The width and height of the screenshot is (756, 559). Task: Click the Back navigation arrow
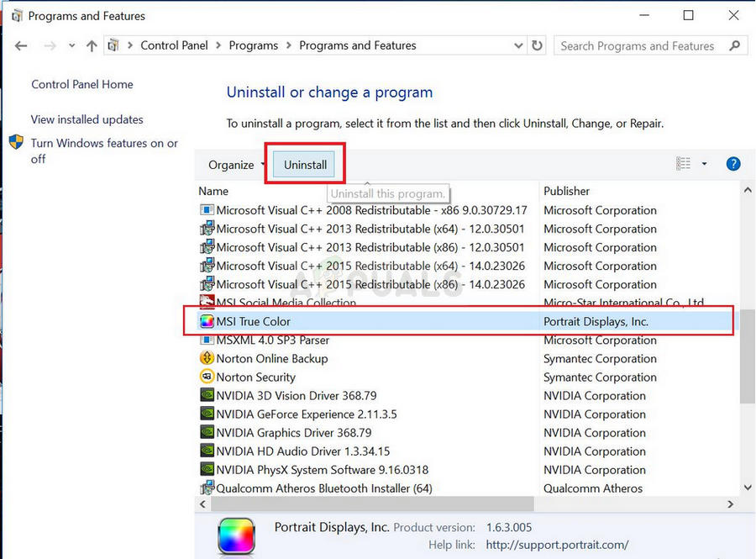[x=21, y=46]
